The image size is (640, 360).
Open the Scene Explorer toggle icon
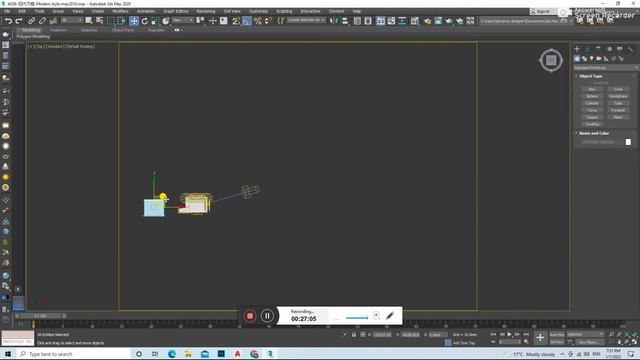tap(357, 21)
